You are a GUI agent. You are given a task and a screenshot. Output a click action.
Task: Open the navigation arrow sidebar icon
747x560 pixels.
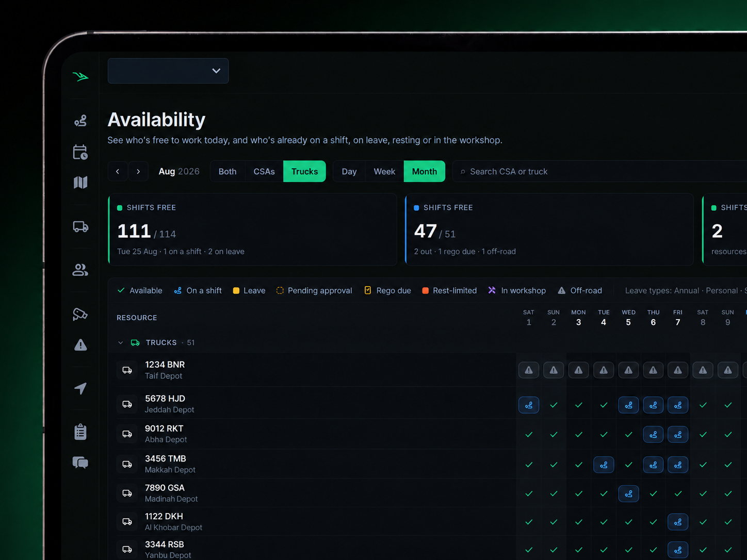point(80,388)
